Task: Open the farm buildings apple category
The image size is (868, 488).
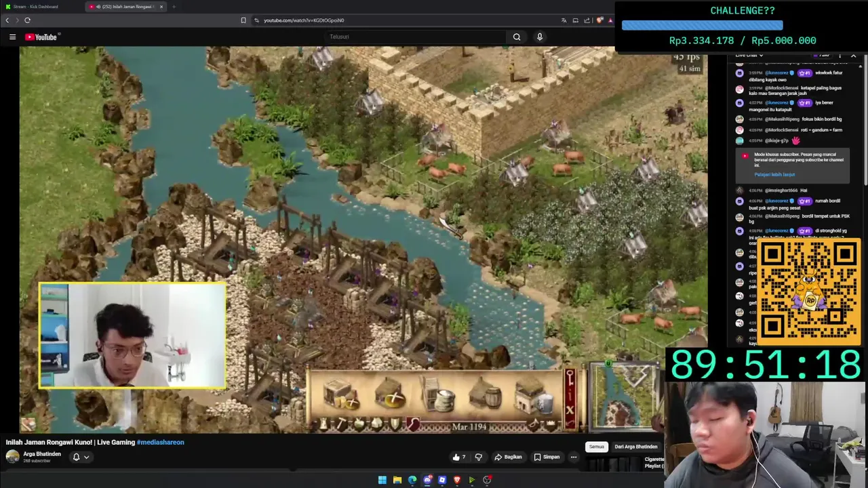Action: coord(359,424)
